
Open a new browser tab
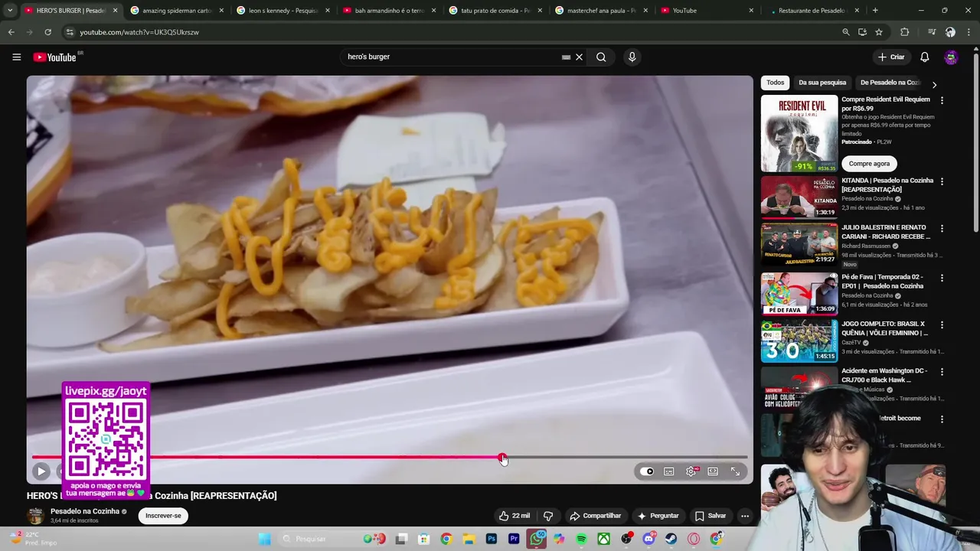(875, 11)
